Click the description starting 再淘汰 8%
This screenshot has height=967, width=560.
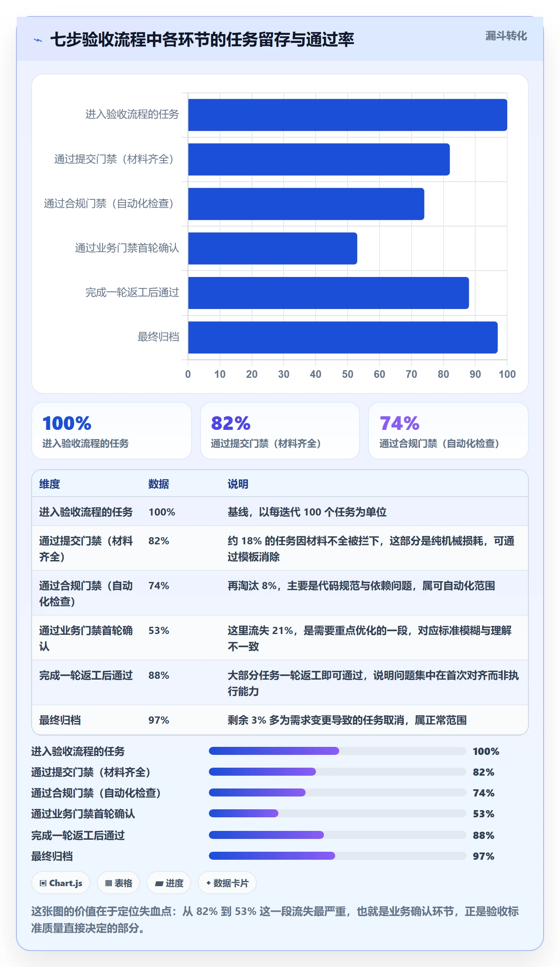[x=361, y=586]
